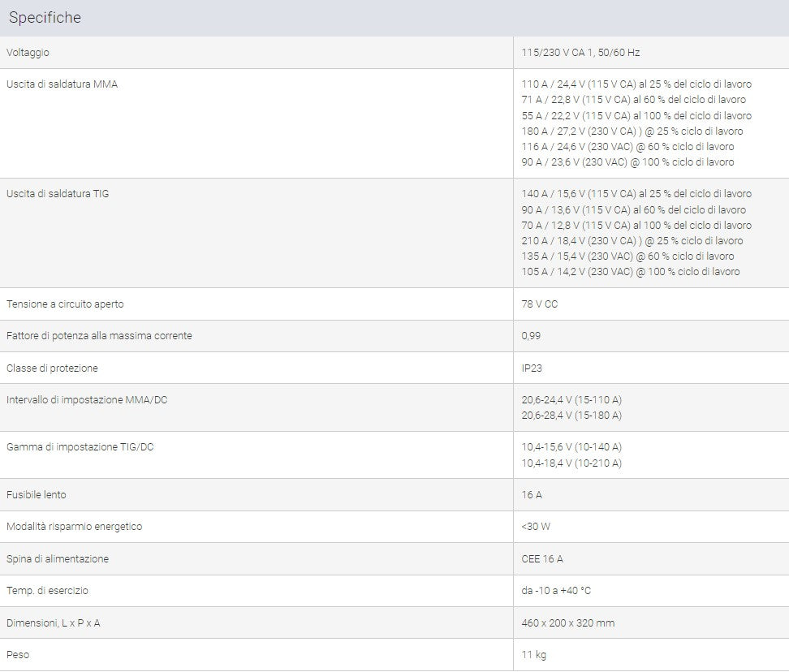
Task: Select the Fusibile lento row label
Action: click(37, 494)
